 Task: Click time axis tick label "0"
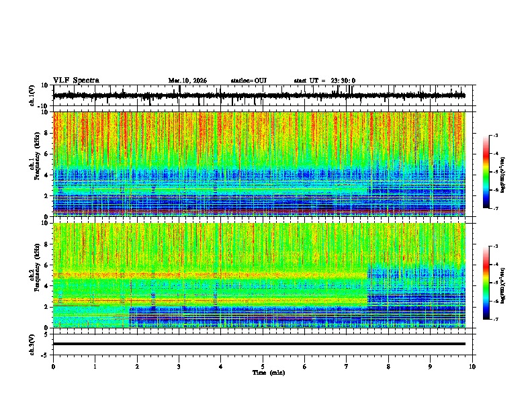(x=53, y=367)
